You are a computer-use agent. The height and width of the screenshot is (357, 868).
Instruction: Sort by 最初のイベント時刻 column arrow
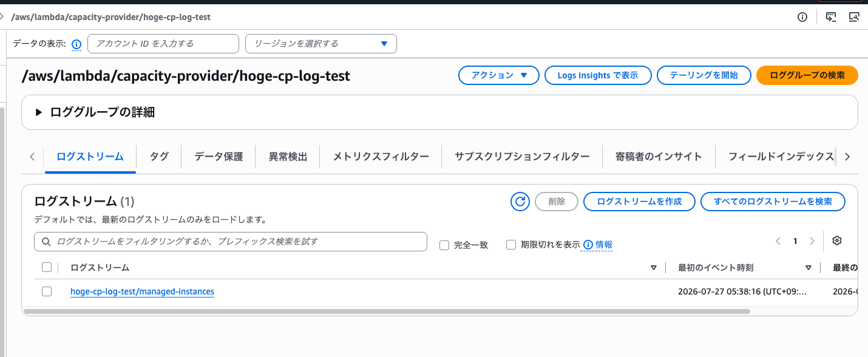(809, 268)
